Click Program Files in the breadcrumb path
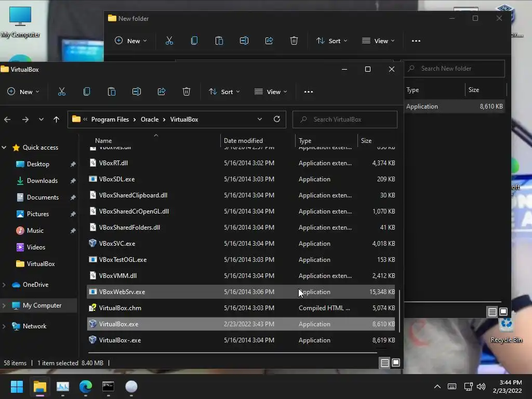Image resolution: width=532 pixels, height=399 pixels. [x=110, y=119]
